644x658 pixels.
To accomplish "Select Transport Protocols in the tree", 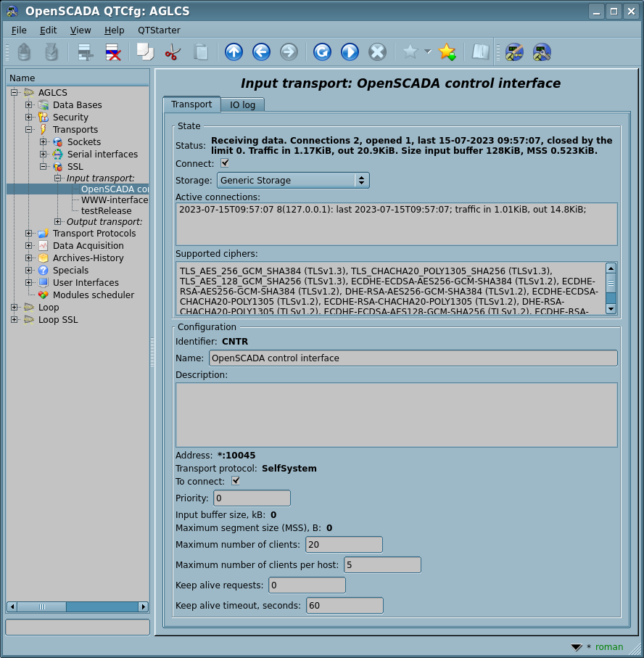I will (94, 234).
